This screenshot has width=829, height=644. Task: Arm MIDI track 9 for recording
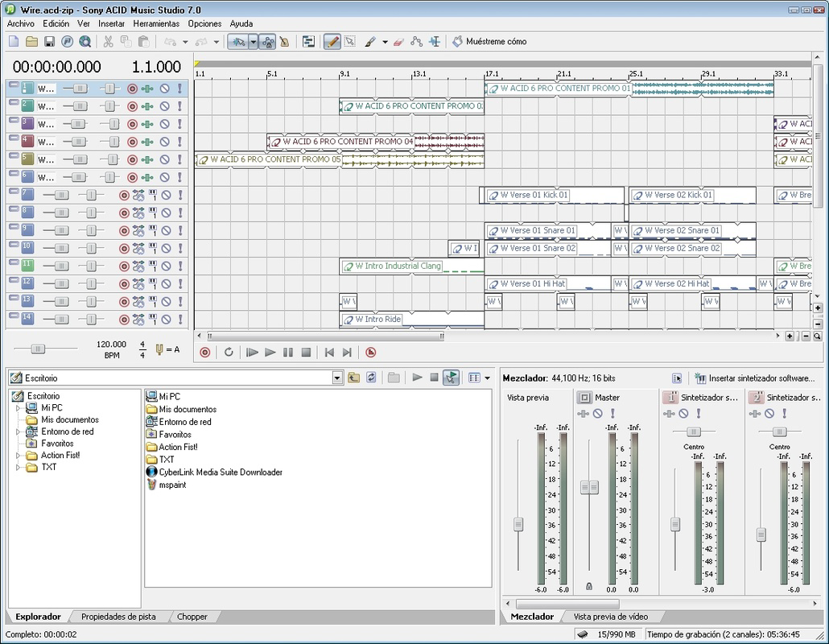[x=124, y=230]
